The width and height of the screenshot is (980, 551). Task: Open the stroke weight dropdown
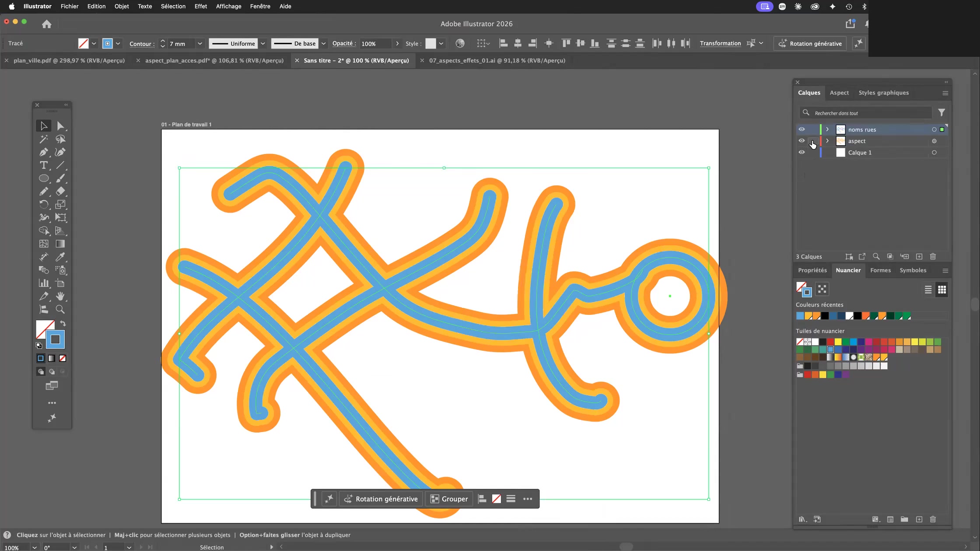tap(200, 43)
